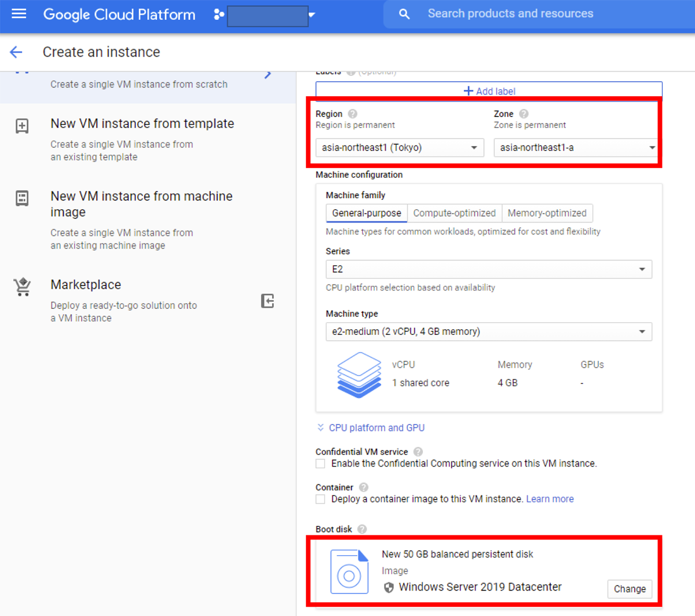The image size is (695, 616).
Task: Click 'Windows Server 2019 Datacenter' image name
Action: (480, 587)
